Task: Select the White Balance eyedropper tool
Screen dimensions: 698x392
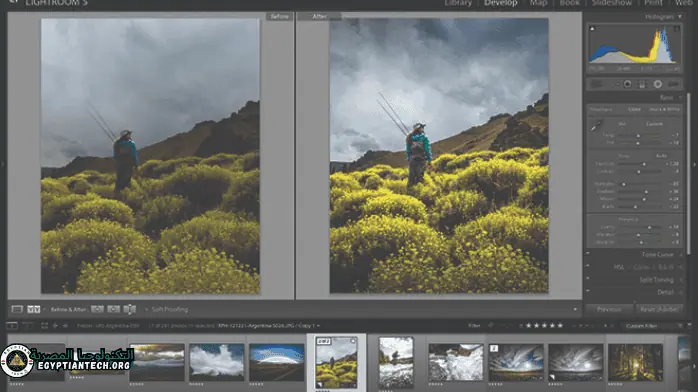Action: 596,126
